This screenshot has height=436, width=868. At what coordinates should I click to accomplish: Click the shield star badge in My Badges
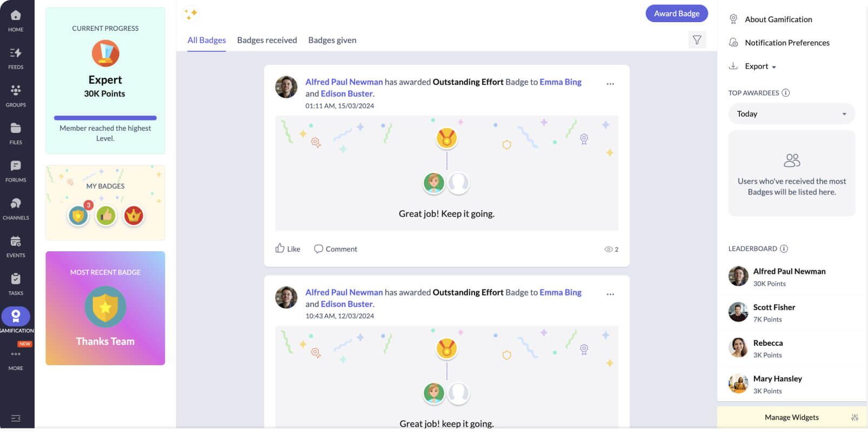[78, 216]
